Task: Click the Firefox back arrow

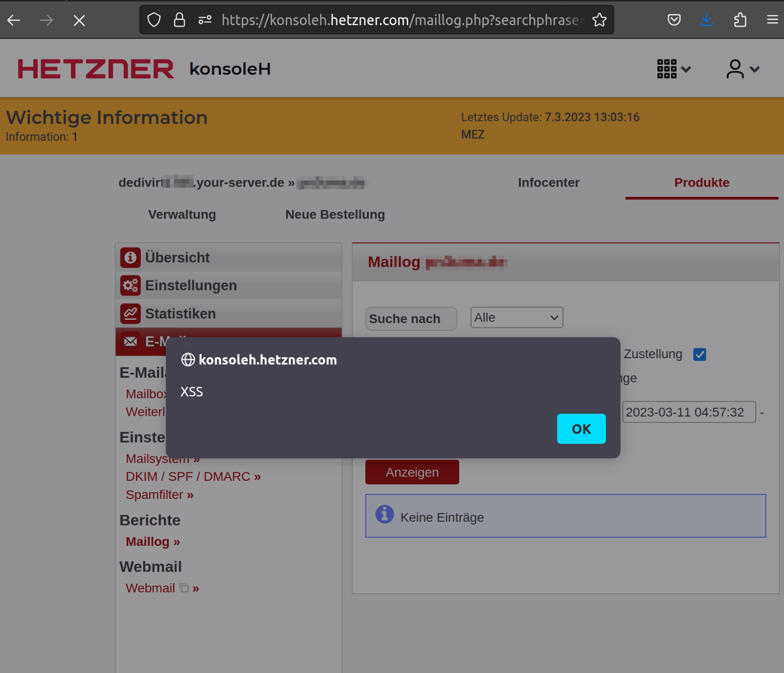Action: tap(14, 20)
